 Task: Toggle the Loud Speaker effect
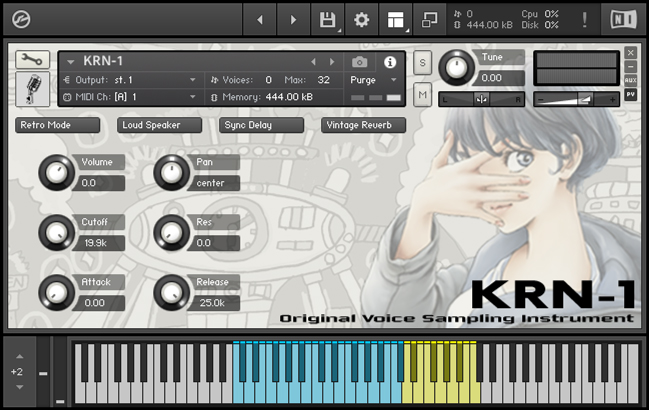pos(159,125)
